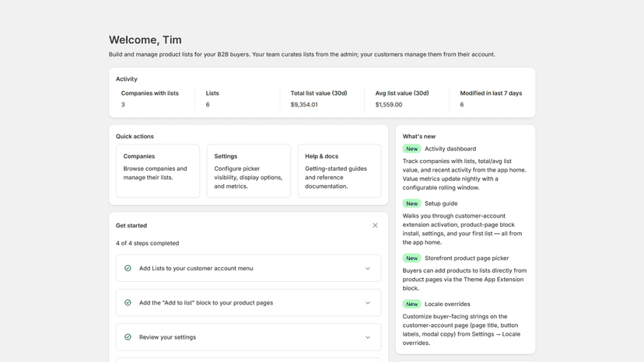Click the What's new section title
Screen dimensions: 644x362
419,136
